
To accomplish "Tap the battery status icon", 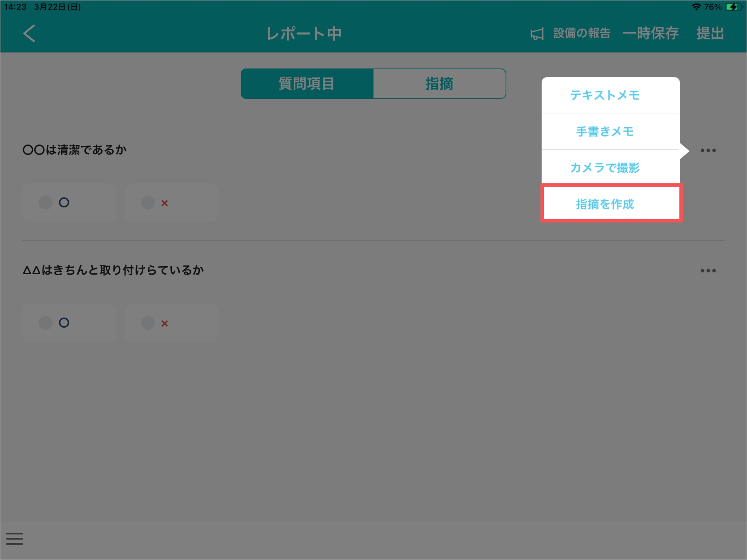I will pos(733,7).
